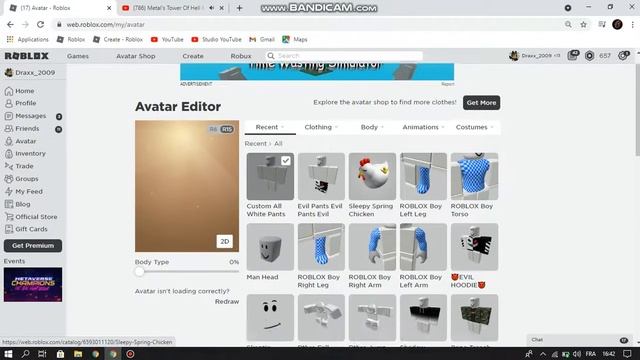The width and height of the screenshot is (640, 360).
Task: Open the notifications icon in header
Action: [x=573, y=56]
